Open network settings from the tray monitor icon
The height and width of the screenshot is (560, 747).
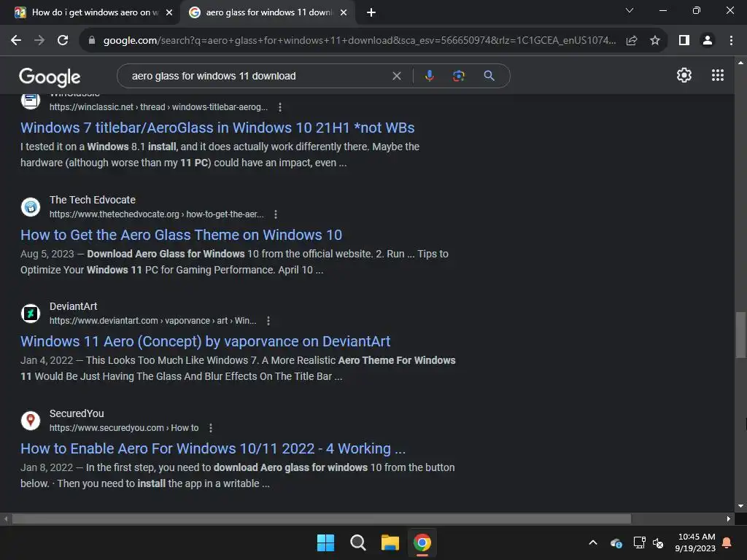[639, 542]
